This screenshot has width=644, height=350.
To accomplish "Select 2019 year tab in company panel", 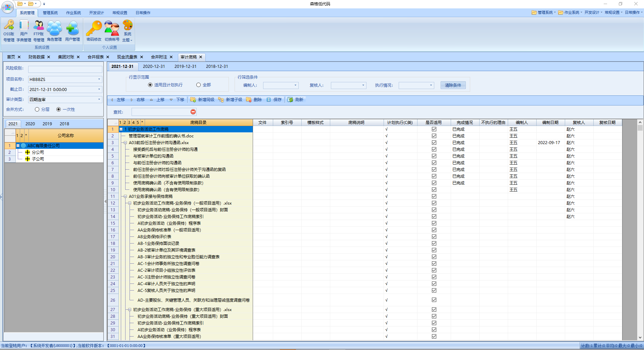I will pos(47,124).
